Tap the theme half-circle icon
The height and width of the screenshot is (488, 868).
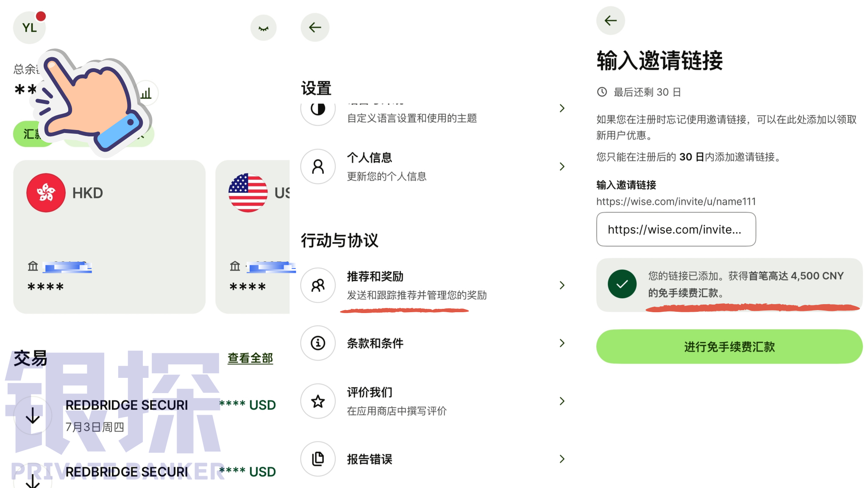click(x=318, y=108)
